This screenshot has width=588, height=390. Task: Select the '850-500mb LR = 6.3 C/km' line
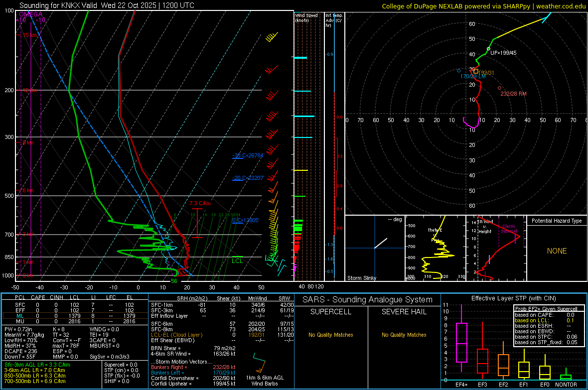35,376
